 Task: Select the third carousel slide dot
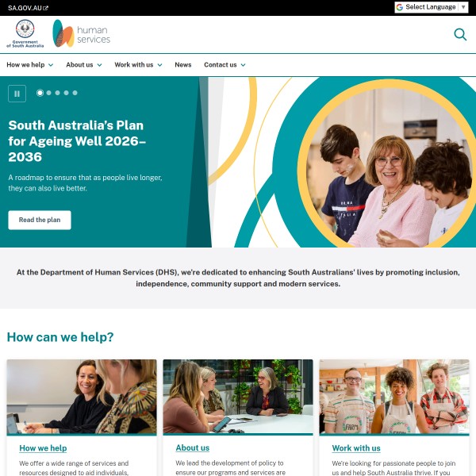pos(58,93)
